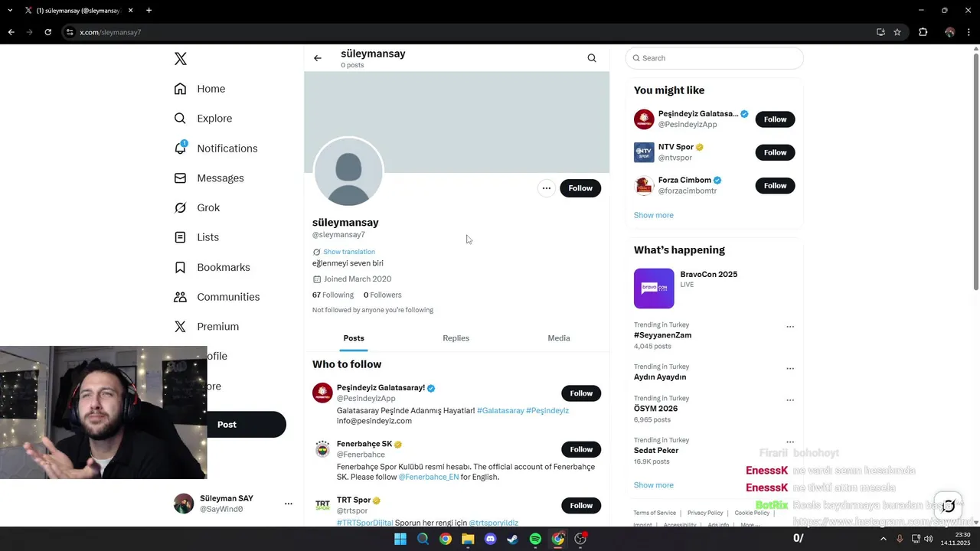
Task: Open Lists in sidebar
Action: (197, 237)
